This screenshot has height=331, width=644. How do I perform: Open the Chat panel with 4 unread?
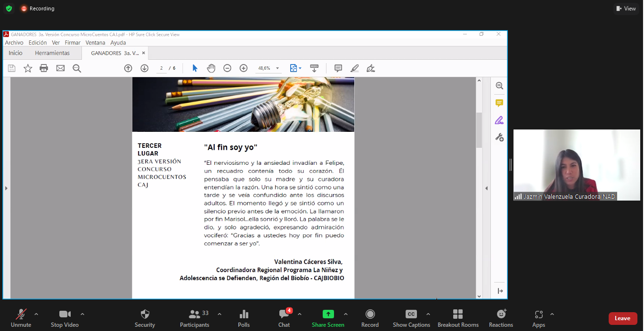click(x=284, y=318)
